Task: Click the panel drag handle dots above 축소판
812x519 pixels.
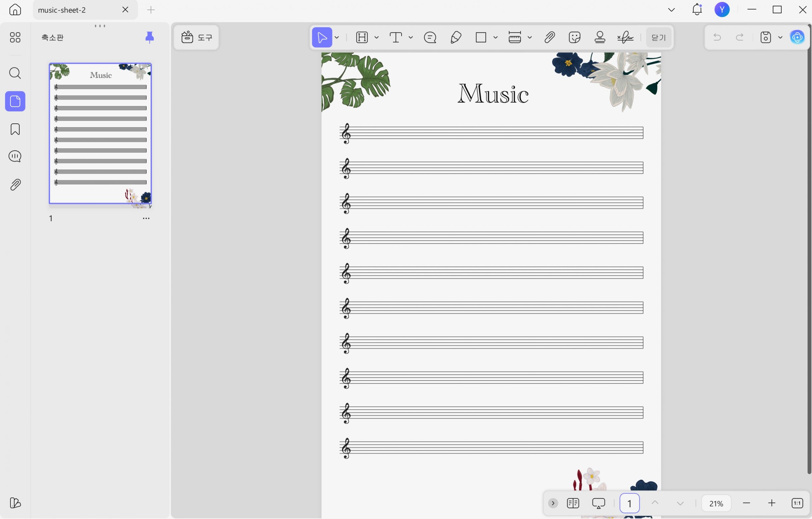Action: (x=100, y=26)
